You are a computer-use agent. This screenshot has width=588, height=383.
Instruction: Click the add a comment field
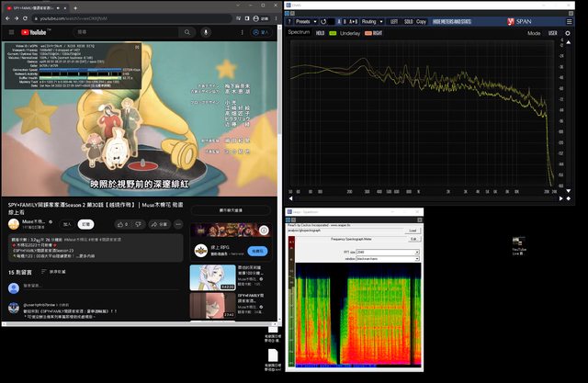pos(102,286)
